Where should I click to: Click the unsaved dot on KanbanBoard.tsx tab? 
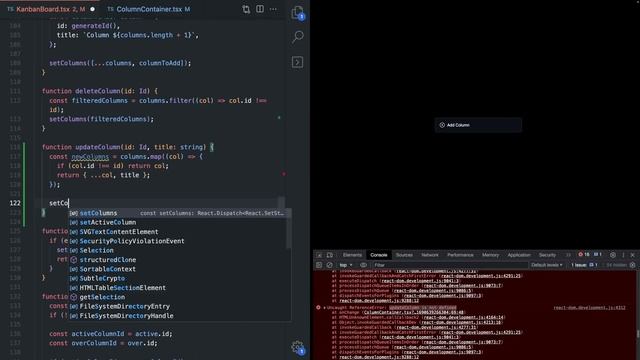pos(92,9)
